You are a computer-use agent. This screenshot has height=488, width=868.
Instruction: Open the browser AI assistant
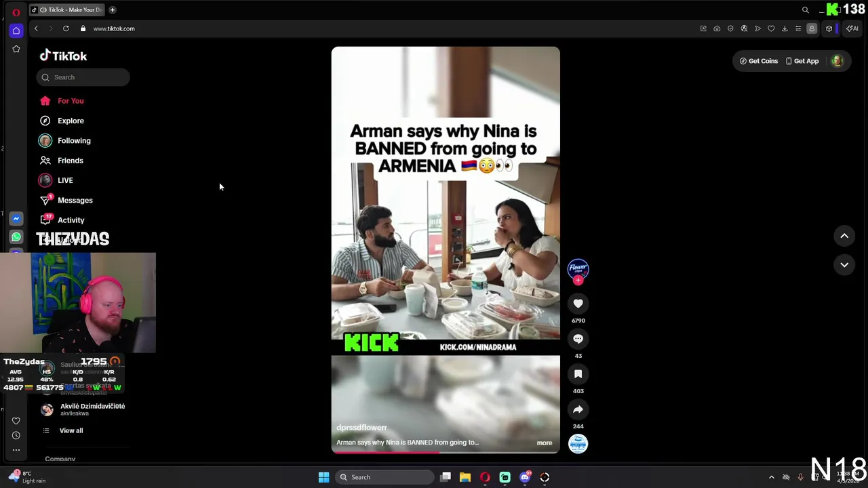point(852,28)
